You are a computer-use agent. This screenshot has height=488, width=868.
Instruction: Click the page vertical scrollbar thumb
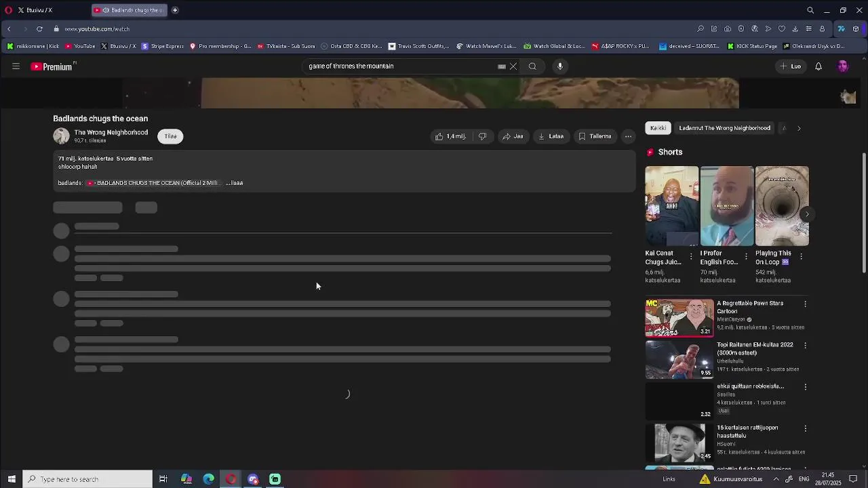click(864, 213)
